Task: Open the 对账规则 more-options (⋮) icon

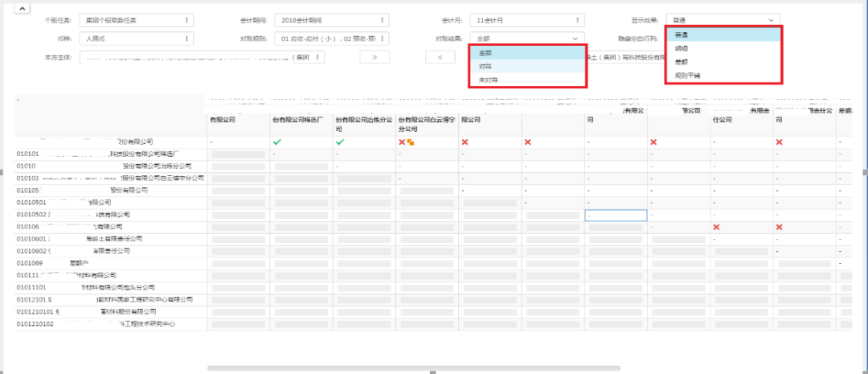Action: pyautogui.click(x=382, y=39)
